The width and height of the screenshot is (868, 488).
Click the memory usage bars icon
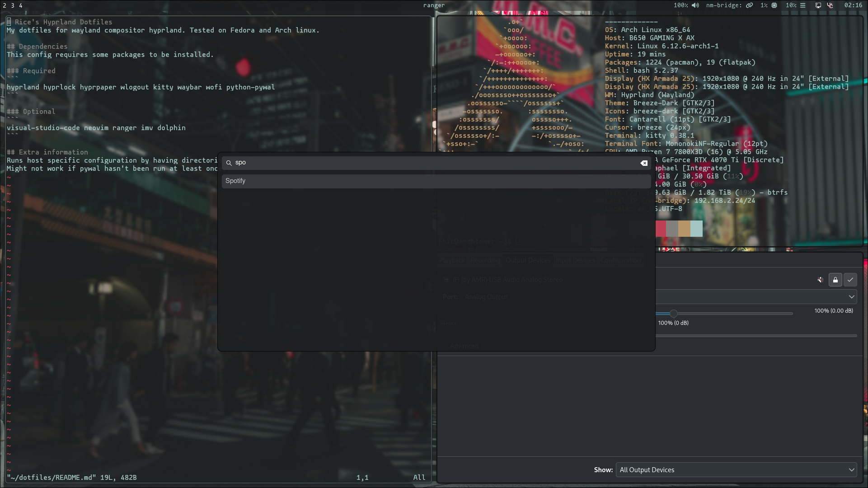803,5
